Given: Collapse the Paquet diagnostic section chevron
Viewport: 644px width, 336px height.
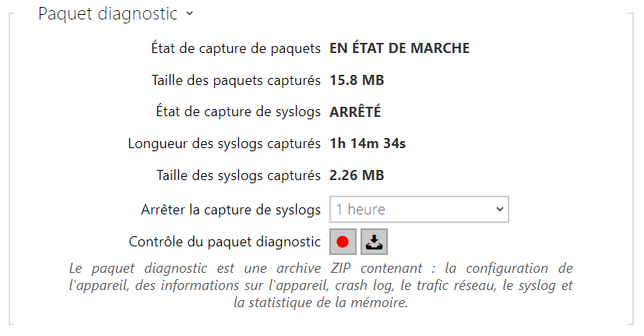Looking at the screenshot, I should tap(189, 13).
